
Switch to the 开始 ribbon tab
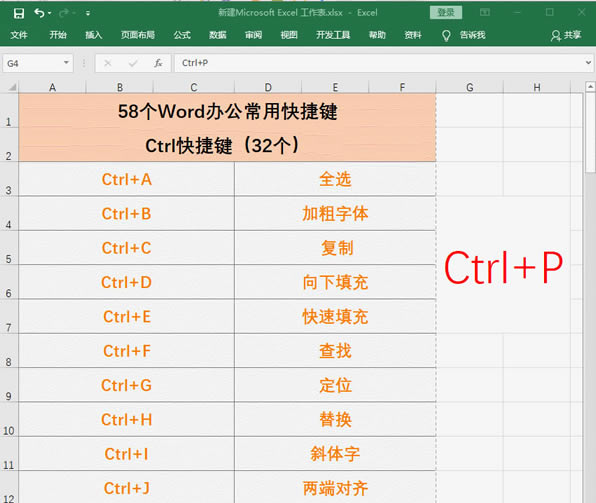(58, 35)
